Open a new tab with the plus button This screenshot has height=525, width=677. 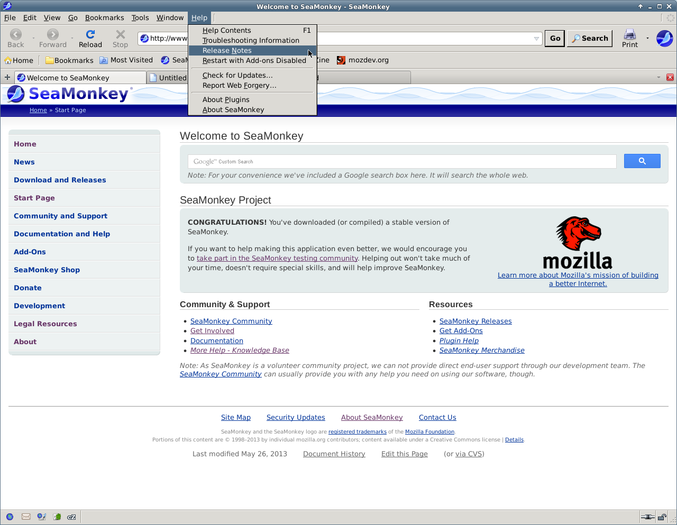[x=7, y=77]
